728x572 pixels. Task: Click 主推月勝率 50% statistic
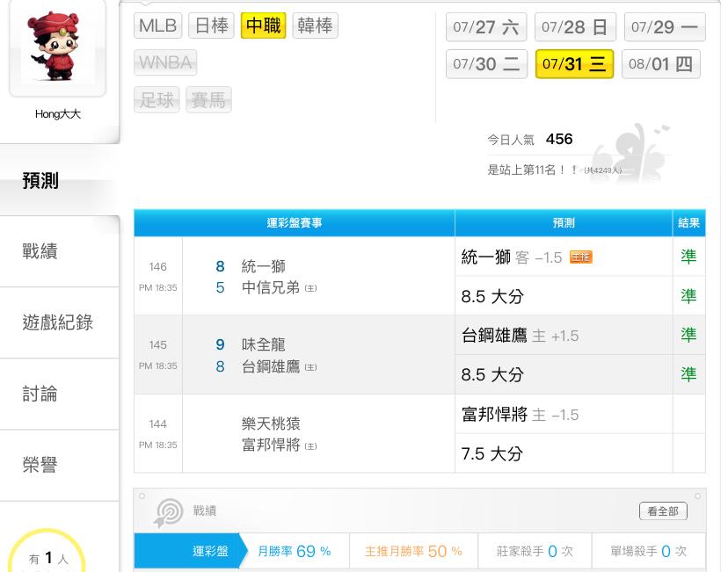pyautogui.click(x=413, y=551)
